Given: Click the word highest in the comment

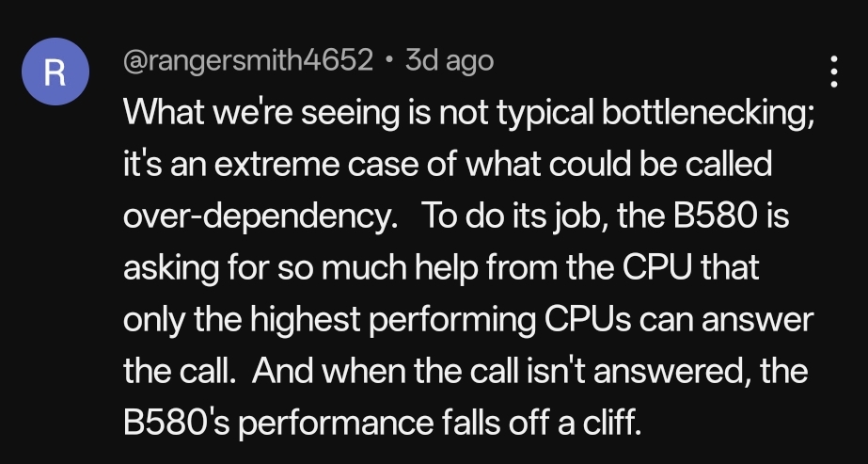Looking at the screenshot, I should [305, 320].
